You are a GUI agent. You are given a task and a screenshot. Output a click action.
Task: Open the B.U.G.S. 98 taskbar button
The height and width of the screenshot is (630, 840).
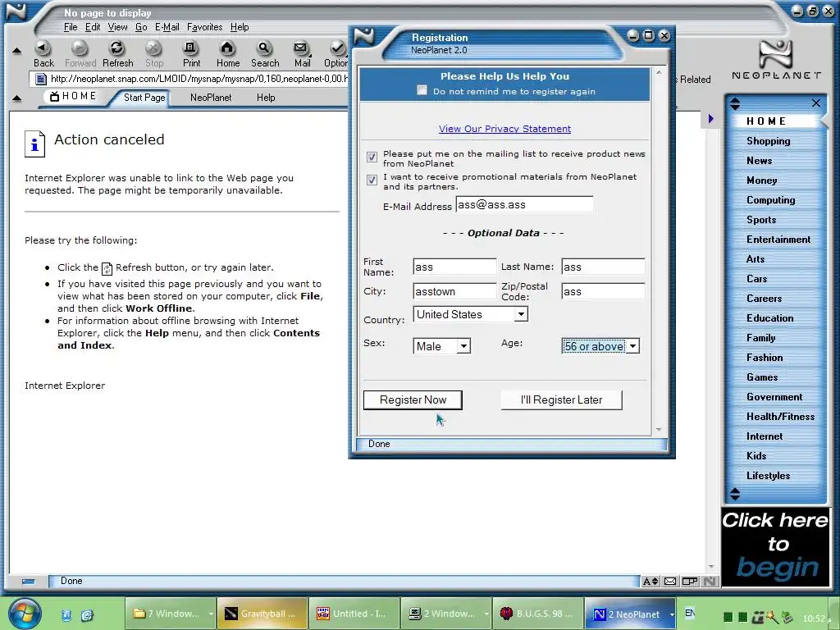537,614
